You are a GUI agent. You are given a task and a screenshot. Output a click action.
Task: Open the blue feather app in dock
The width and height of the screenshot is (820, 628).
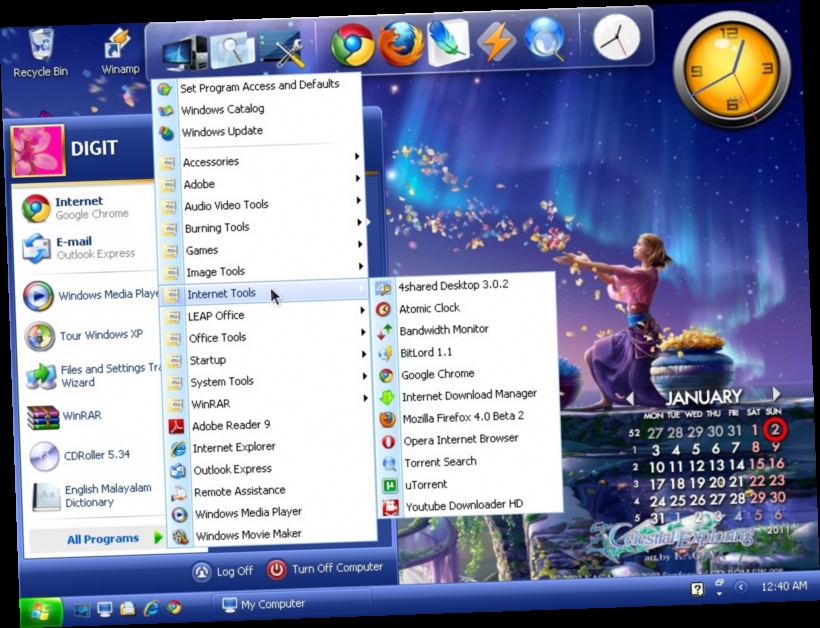pos(448,42)
